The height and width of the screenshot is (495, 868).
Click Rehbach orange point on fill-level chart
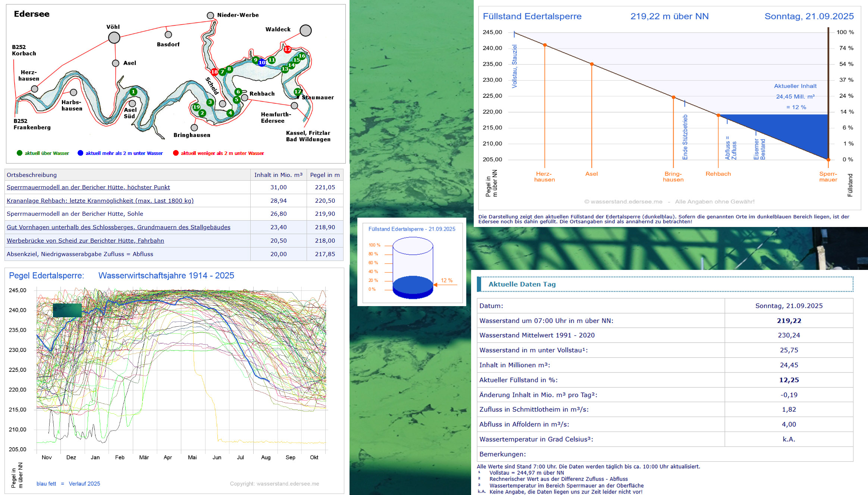[718, 115]
